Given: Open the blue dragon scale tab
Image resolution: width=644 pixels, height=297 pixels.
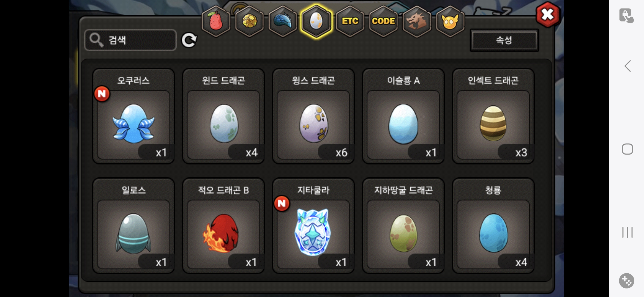Looking at the screenshot, I should 283,21.
